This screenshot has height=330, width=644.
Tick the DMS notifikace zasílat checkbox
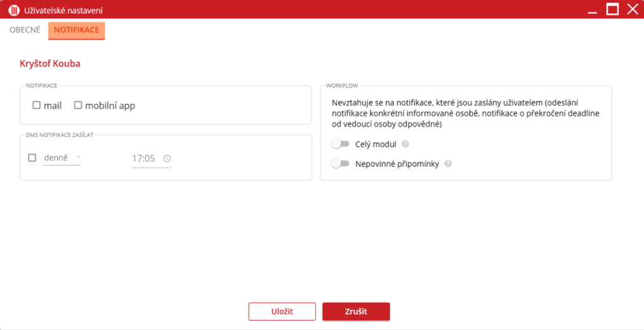(x=32, y=158)
